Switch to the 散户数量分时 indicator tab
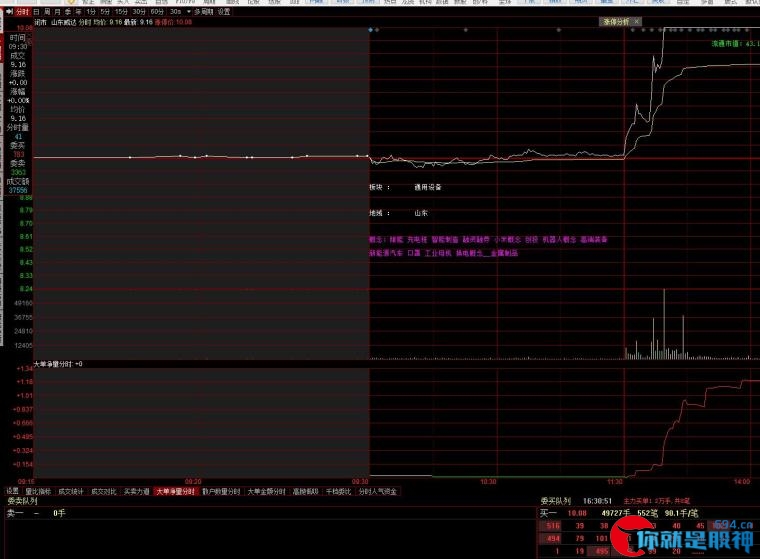The height and width of the screenshot is (559, 760). coord(221,492)
